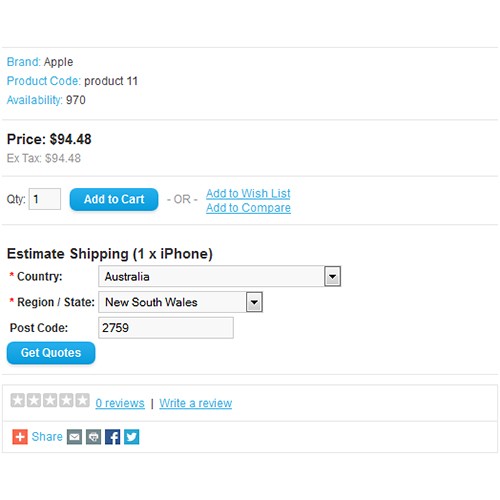Share product via email icon
This screenshot has width=500, height=500.
point(74,437)
